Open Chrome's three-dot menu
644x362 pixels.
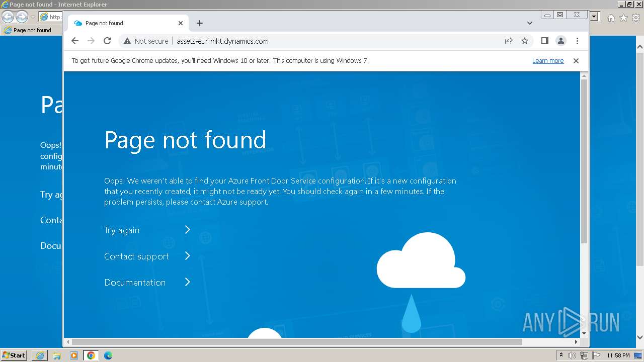click(577, 41)
